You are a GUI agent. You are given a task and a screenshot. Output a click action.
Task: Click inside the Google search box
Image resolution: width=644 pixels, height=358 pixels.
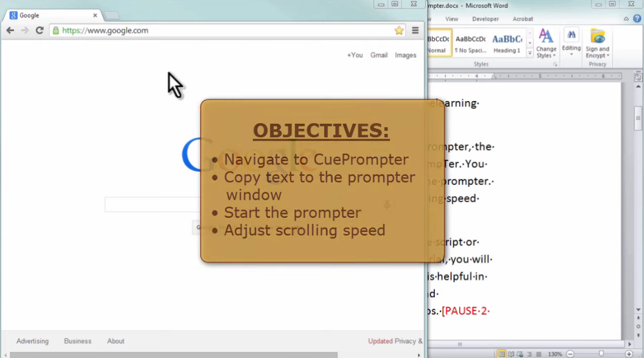tap(153, 204)
